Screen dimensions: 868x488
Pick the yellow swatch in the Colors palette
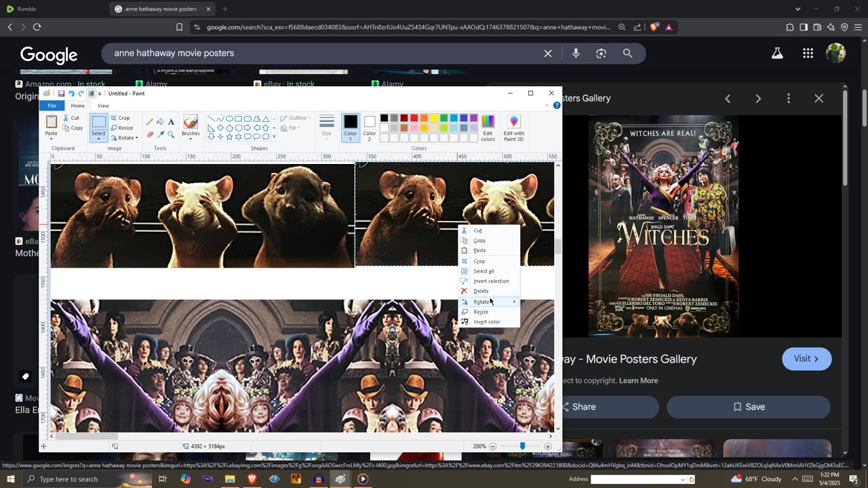coord(434,118)
